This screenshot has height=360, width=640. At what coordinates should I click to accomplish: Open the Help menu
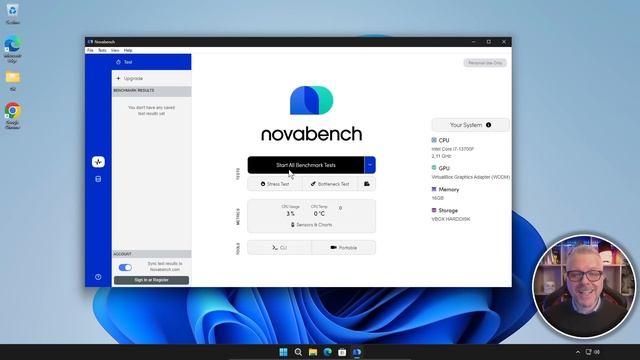pos(128,50)
